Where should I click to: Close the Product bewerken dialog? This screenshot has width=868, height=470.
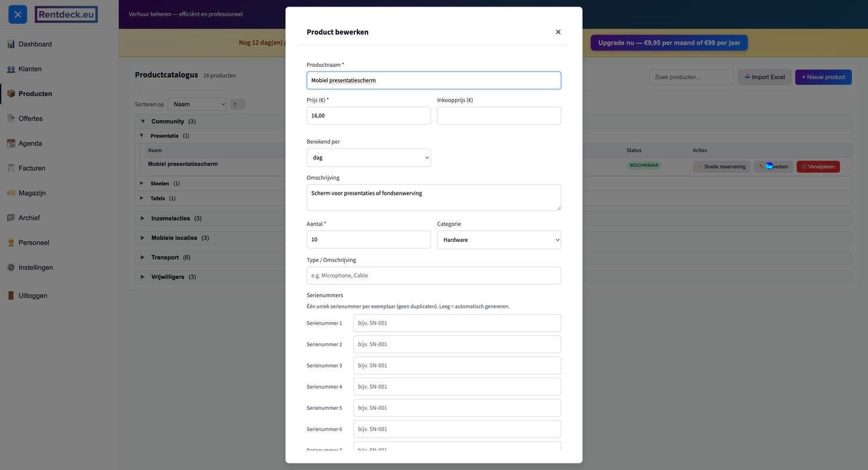[x=558, y=32]
